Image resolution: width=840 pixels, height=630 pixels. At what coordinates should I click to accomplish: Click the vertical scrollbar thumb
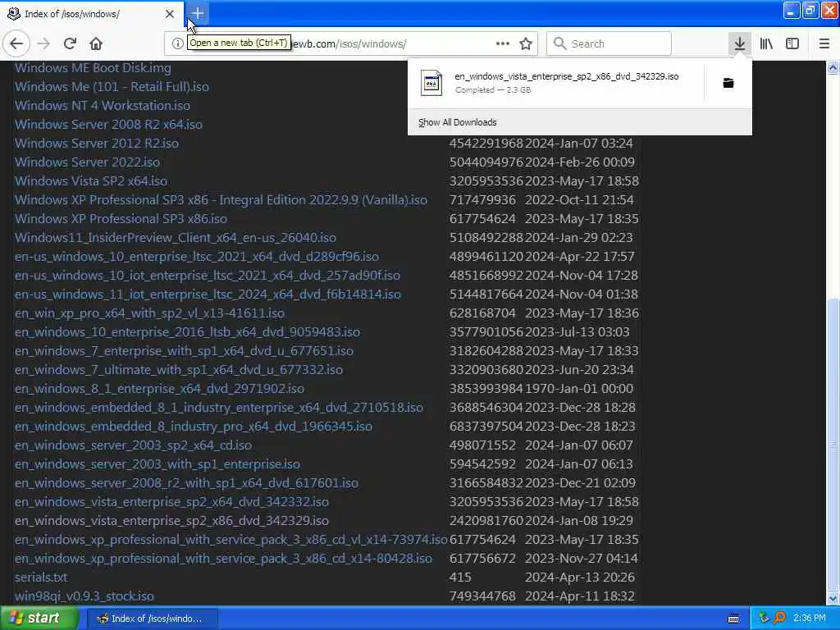coord(833,445)
